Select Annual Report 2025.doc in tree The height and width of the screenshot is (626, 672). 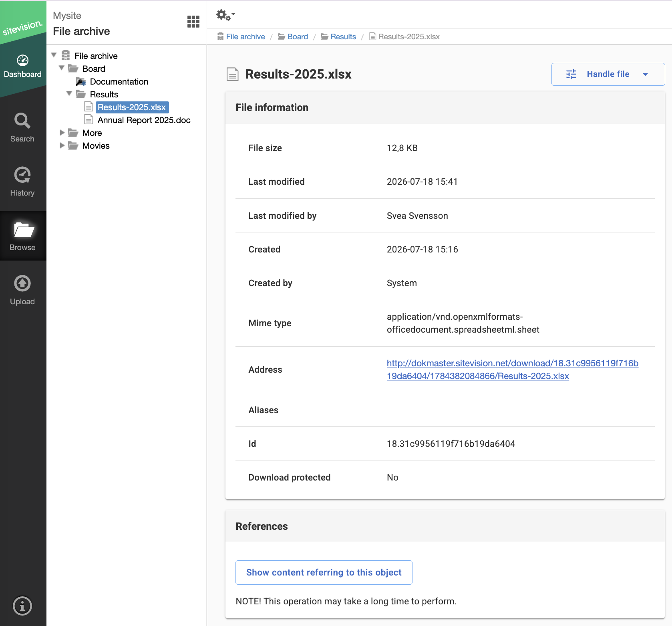pos(144,120)
